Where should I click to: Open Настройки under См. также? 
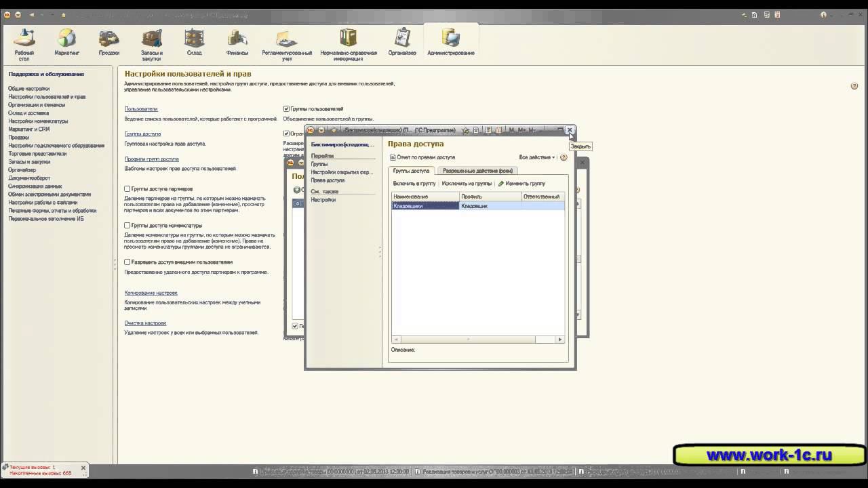(x=323, y=200)
